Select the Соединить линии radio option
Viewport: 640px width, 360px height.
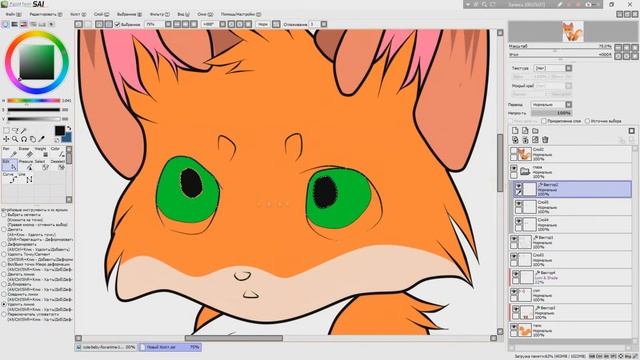tap(4, 294)
